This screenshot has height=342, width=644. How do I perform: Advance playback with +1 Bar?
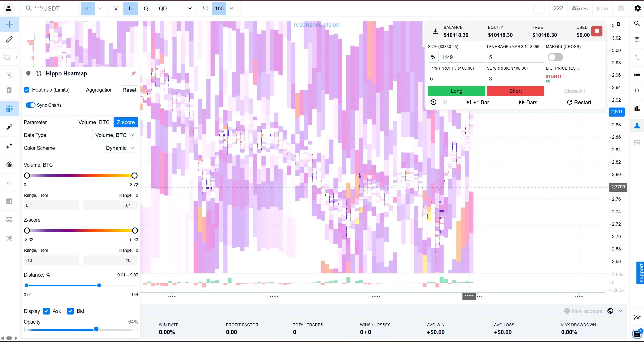pyautogui.click(x=477, y=102)
